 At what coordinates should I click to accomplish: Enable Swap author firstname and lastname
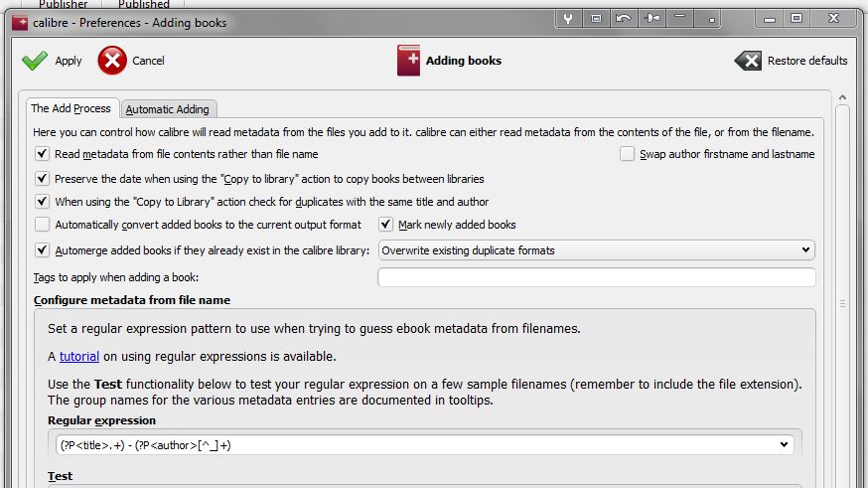[x=627, y=154]
